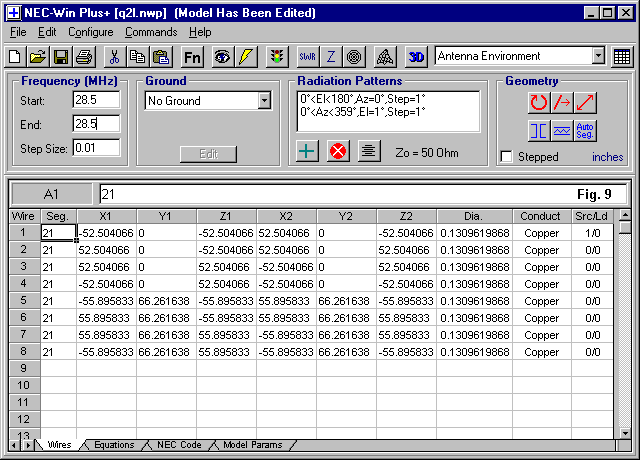This screenshot has width=640, height=460.
Task: Open the SWR plot tool
Action: click(309, 57)
